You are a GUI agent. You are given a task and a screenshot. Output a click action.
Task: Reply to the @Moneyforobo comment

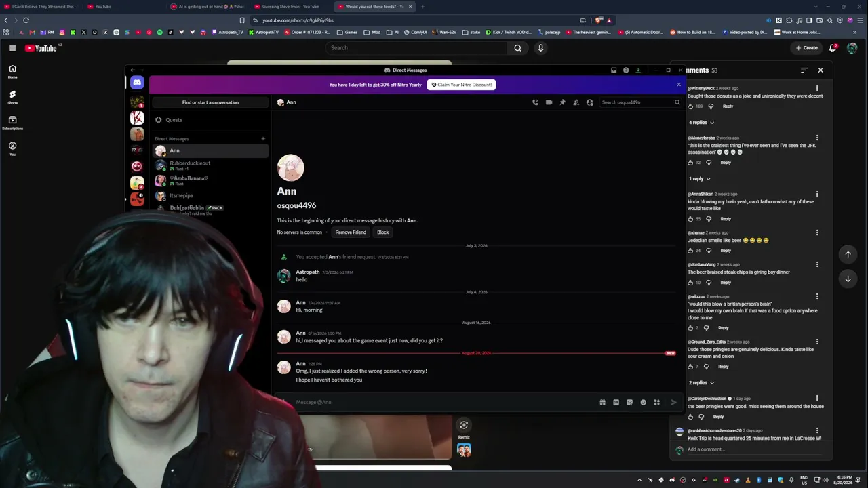tap(726, 163)
